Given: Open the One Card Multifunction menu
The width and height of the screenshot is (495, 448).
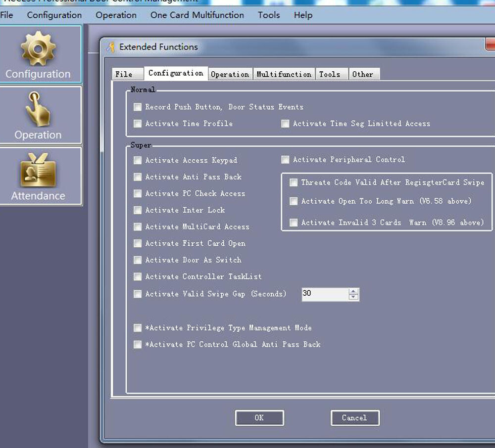Looking at the screenshot, I should click(197, 15).
